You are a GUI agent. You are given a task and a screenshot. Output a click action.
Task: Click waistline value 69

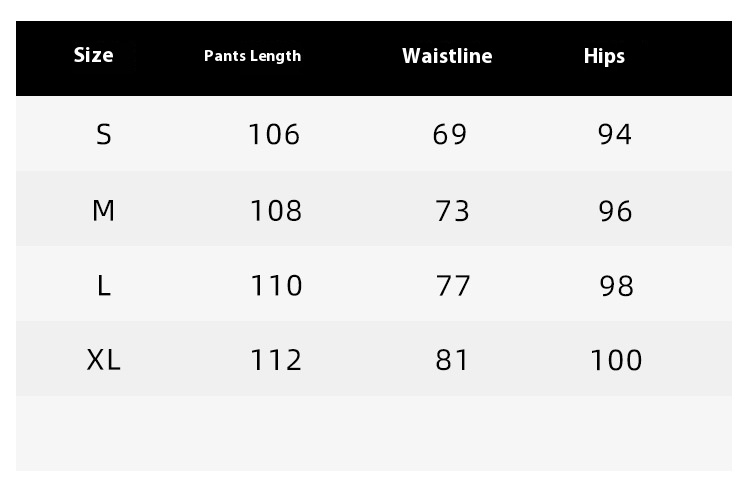tap(450, 134)
